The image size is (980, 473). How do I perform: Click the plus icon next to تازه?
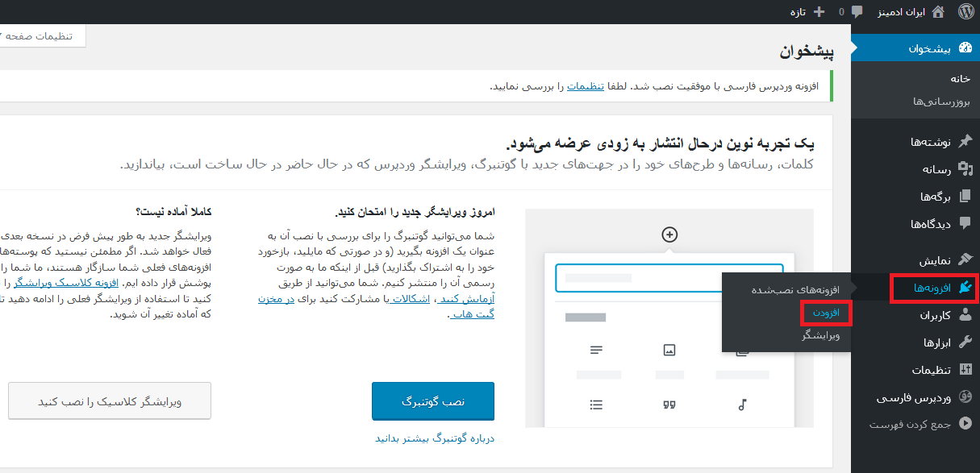click(x=819, y=12)
